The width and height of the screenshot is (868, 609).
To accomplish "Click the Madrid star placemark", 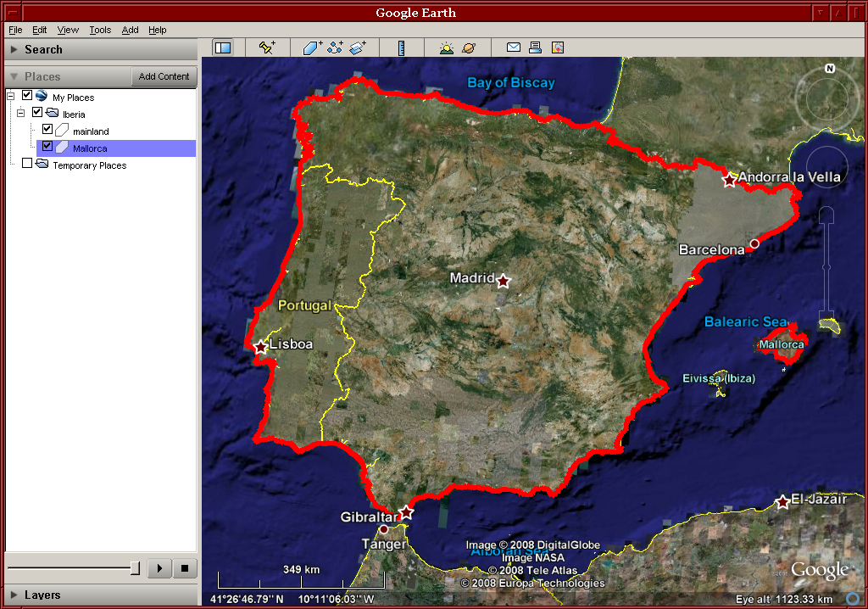I will tap(503, 281).
